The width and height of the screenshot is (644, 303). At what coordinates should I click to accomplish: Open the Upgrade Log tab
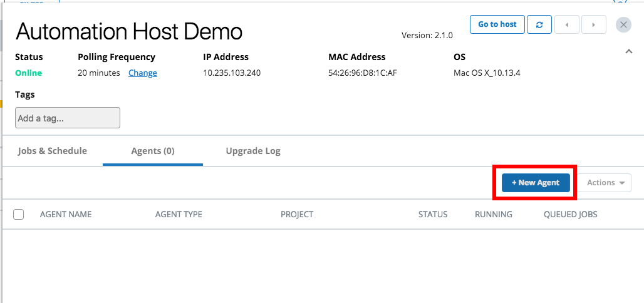pos(253,151)
